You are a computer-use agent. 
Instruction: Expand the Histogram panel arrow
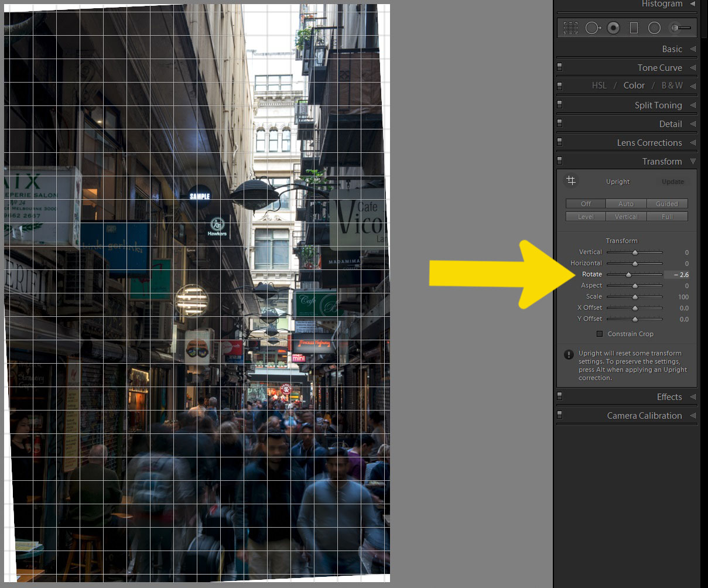pyautogui.click(x=692, y=4)
